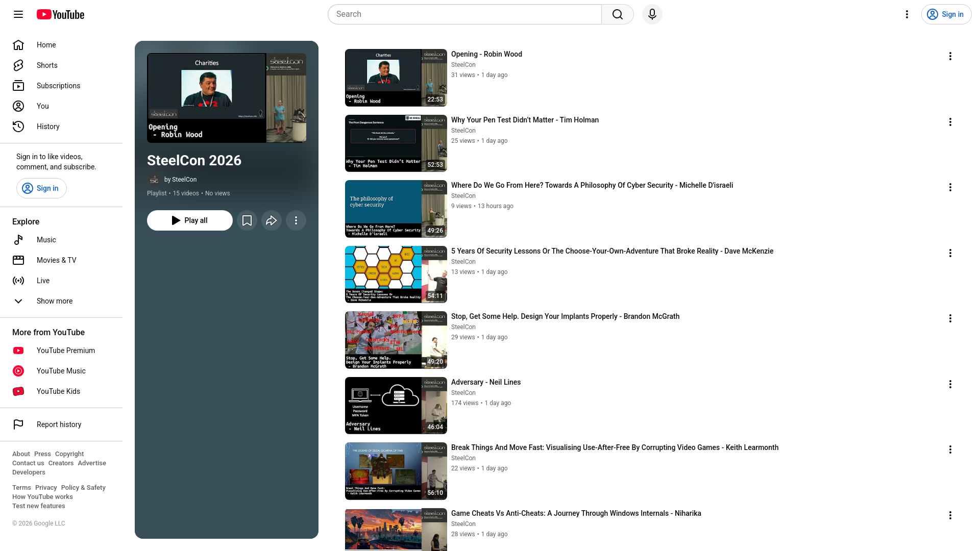Go to YouTube home via logo
This screenshot has width=980, height=551.
click(x=60, y=14)
